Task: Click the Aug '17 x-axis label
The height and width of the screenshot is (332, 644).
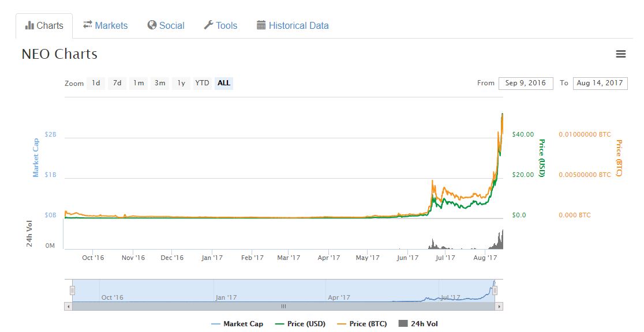Action: 485,258
